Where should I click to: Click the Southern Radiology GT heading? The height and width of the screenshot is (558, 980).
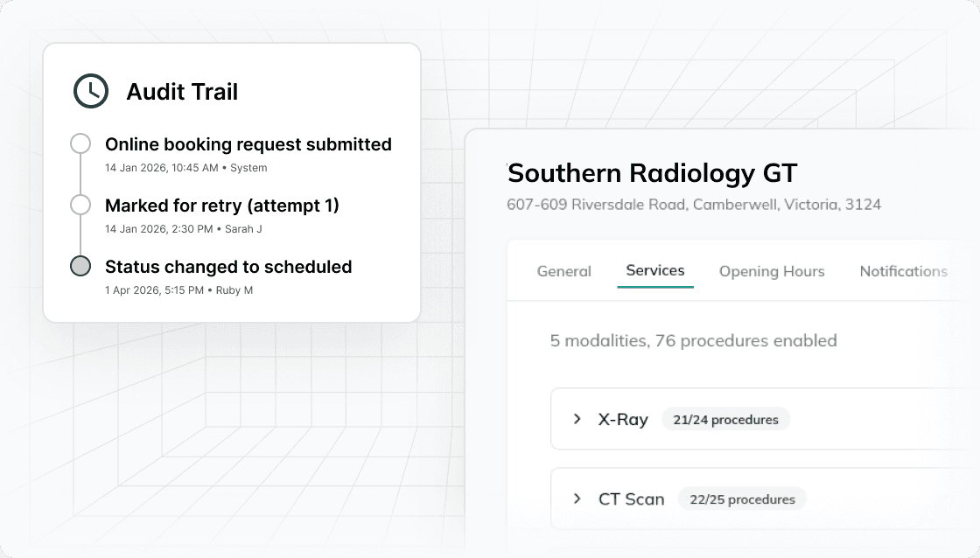[653, 172]
